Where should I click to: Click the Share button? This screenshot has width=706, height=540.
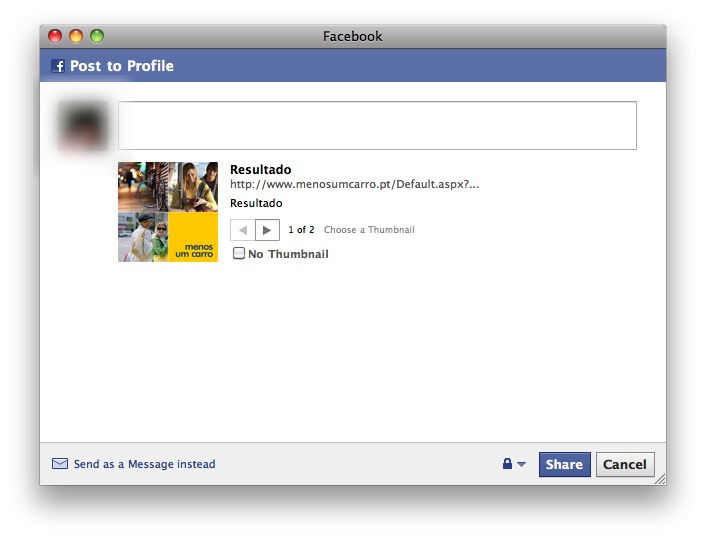click(564, 464)
